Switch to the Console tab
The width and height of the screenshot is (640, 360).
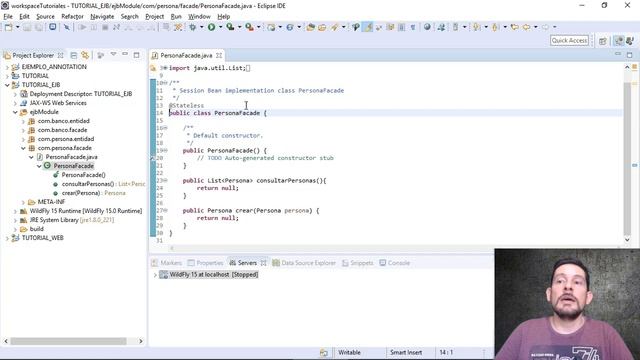pos(394,263)
